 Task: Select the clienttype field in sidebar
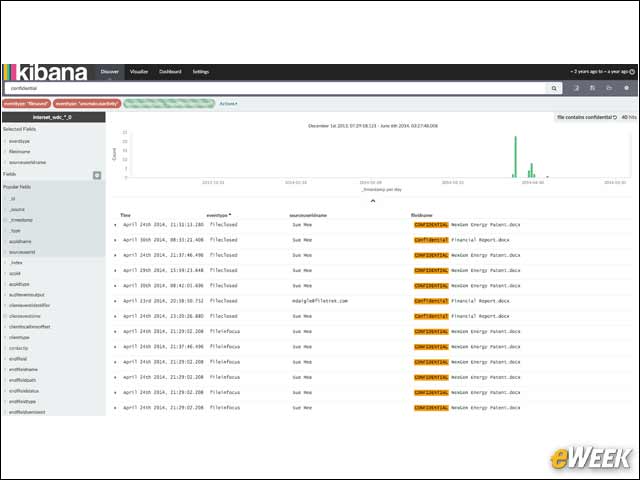click(x=19, y=338)
